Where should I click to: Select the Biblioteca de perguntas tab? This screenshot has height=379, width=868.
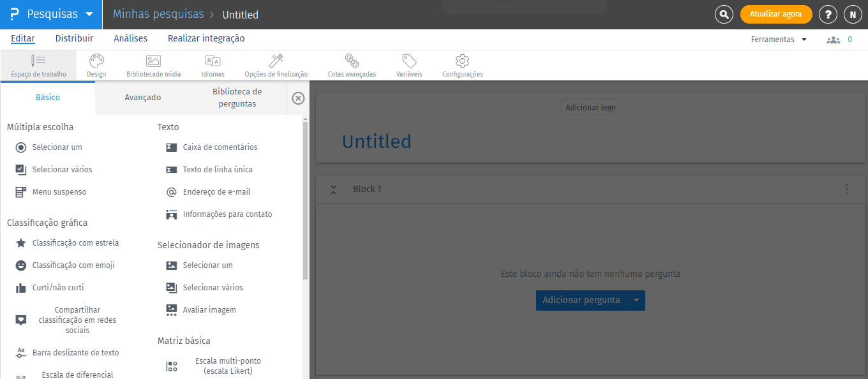click(237, 98)
